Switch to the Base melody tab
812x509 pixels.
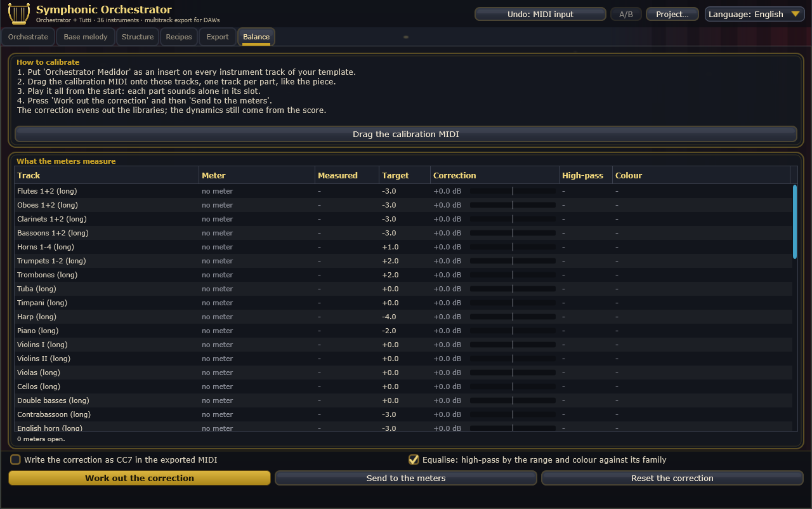[x=86, y=37]
